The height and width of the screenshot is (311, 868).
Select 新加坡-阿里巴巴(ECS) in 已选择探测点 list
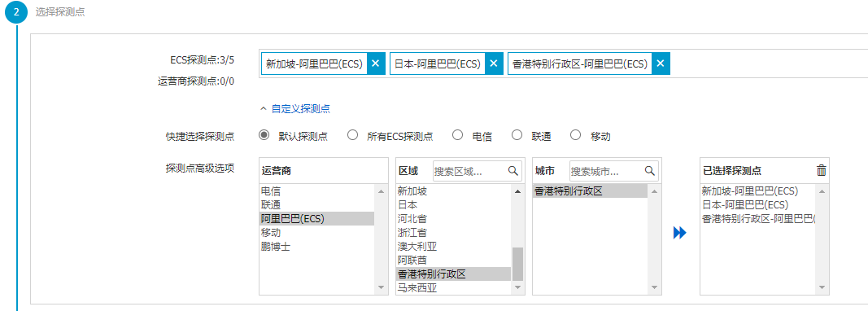click(758, 191)
